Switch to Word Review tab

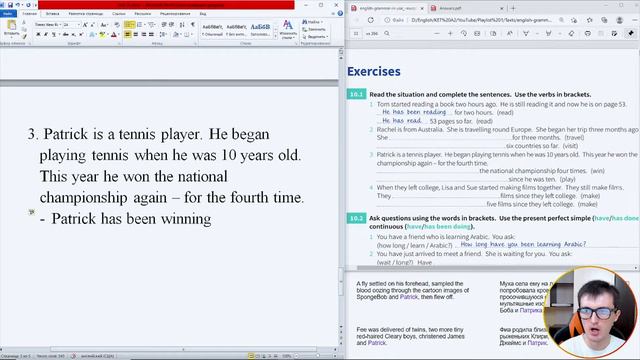175,13
